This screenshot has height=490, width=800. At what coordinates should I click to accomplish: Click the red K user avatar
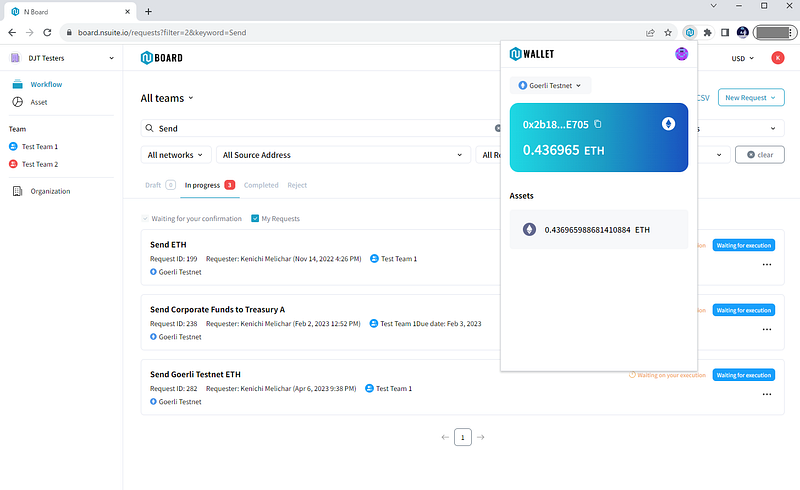(x=778, y=58)
